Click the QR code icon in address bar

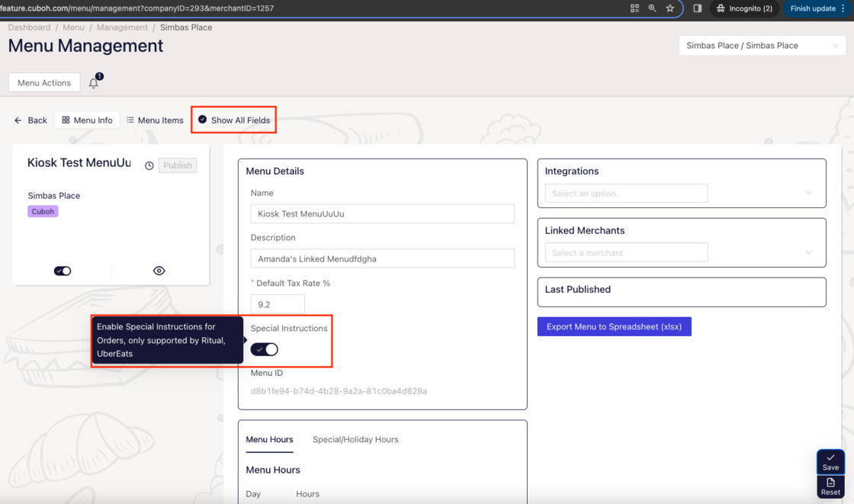(x=634, y=8)
